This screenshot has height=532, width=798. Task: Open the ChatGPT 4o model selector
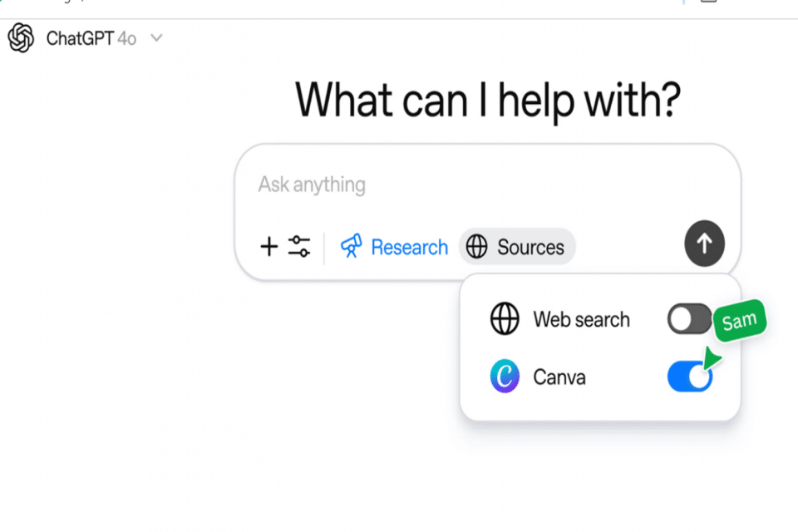tap(91, 38)
